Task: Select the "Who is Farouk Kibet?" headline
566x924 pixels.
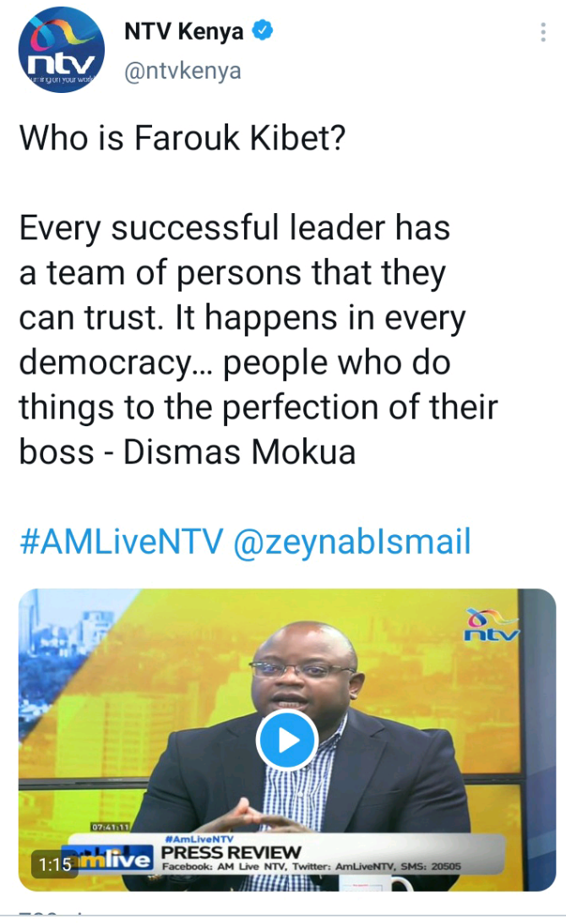Action: [182, 138]
